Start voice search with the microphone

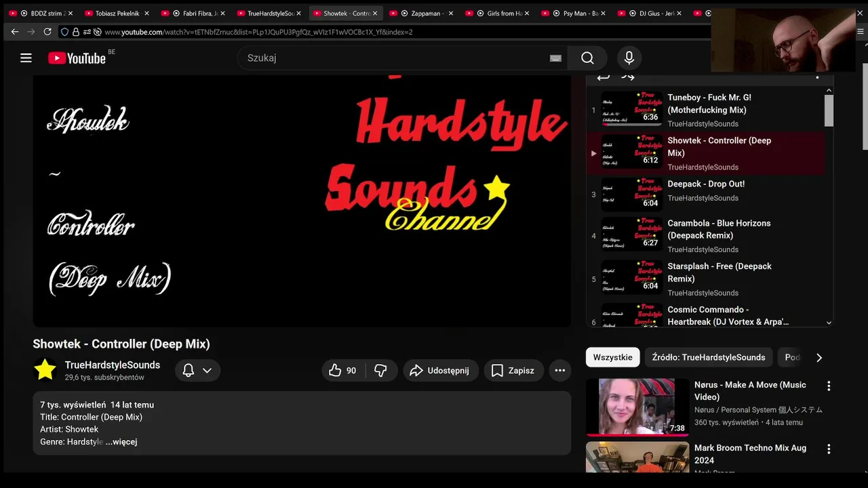pyautogui.click(x=629, y=58)
